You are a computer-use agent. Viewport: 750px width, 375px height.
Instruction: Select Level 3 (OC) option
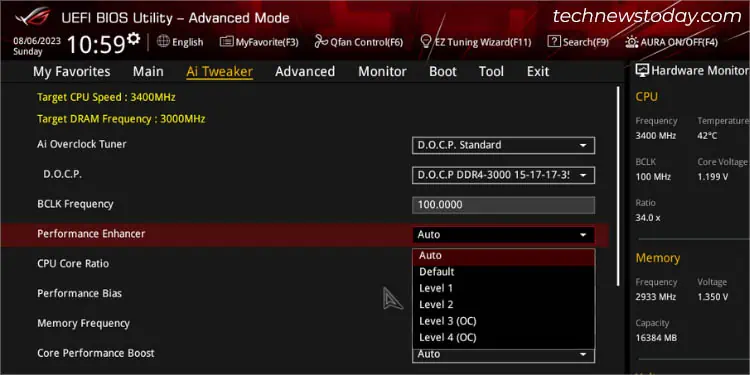[x=503, y=321]
